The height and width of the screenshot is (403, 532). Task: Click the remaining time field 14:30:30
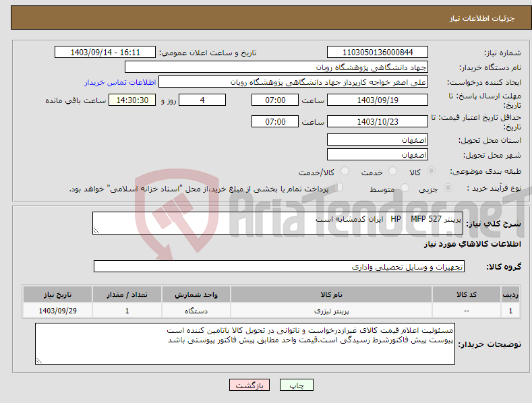coord(132,100)
